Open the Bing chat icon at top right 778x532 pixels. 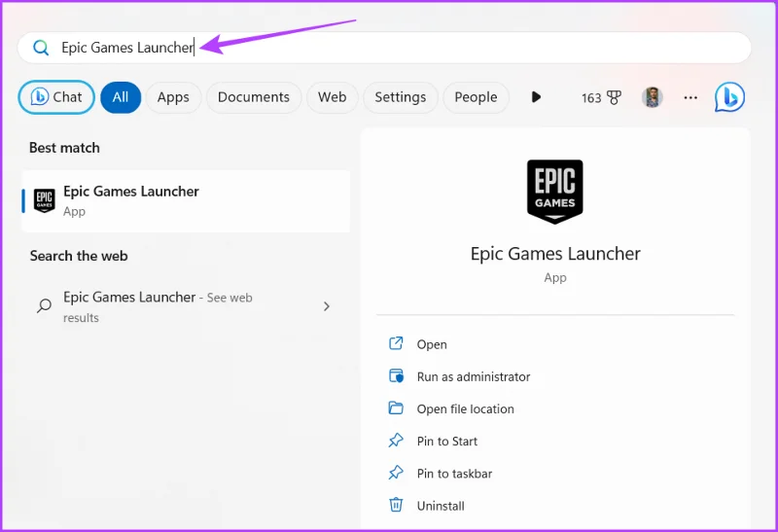tap(729, 97)
